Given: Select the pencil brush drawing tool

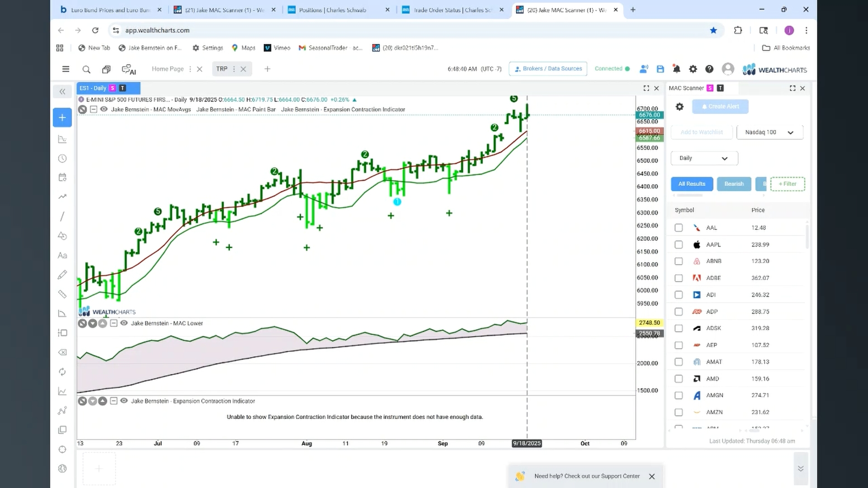Looking at the screenshot, I should (x=62, y=275).
